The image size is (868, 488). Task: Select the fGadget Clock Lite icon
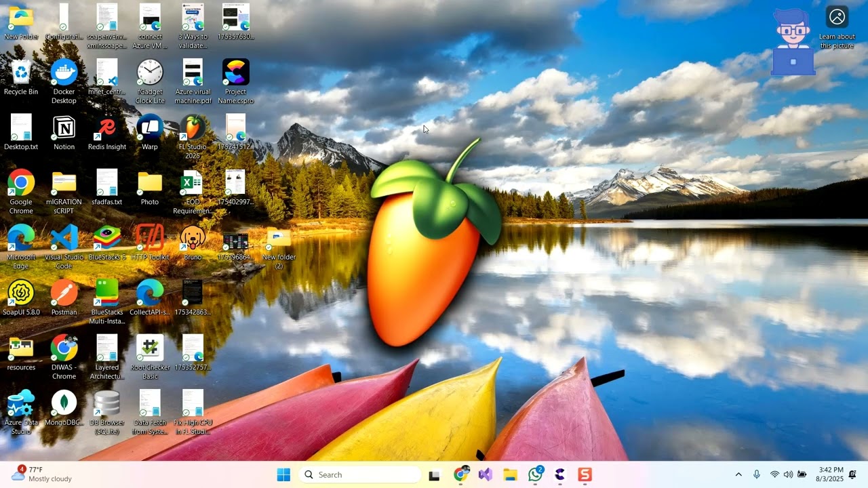tap(150, 72)
